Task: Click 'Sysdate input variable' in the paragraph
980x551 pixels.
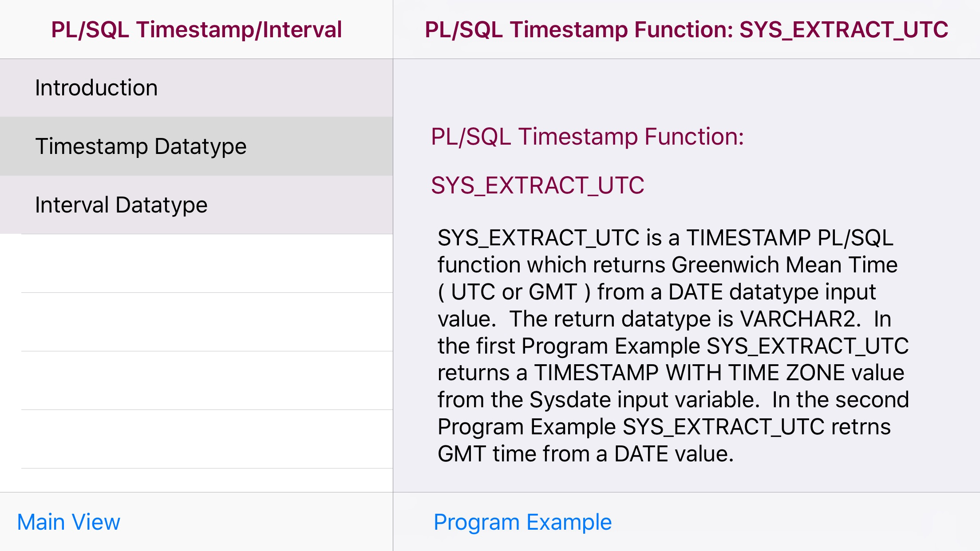Action: (x=644, y=400)
